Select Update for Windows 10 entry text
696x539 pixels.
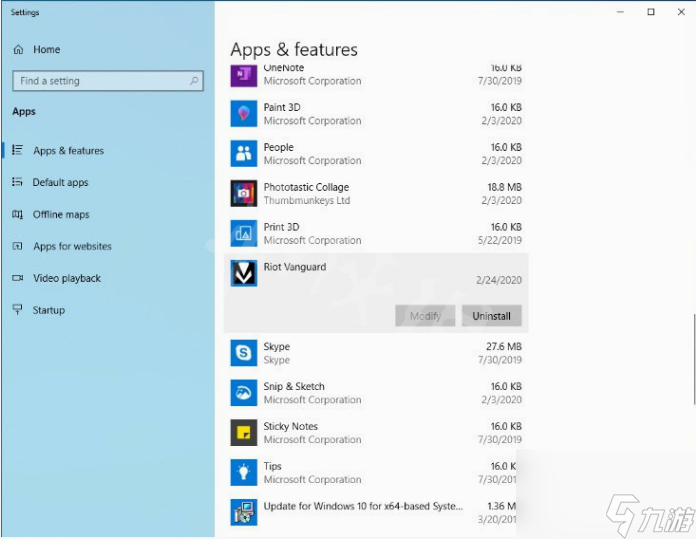point(363,506)
